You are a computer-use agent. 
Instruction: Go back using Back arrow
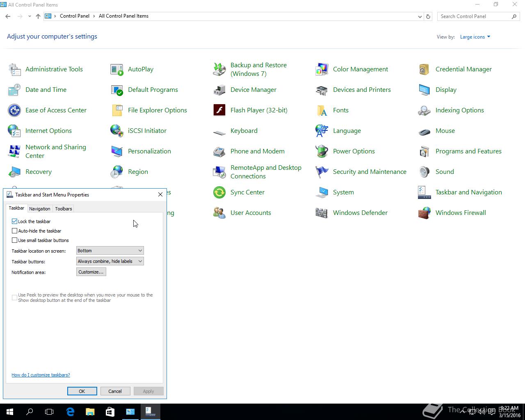(8, 16)
